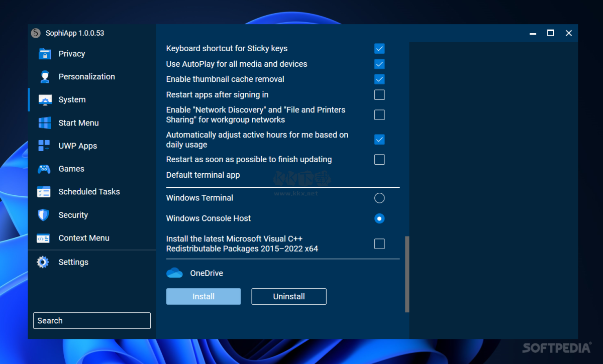This screenshot has width=603, height=364.
Task: Select the System category label
Action: pos(72,100)
